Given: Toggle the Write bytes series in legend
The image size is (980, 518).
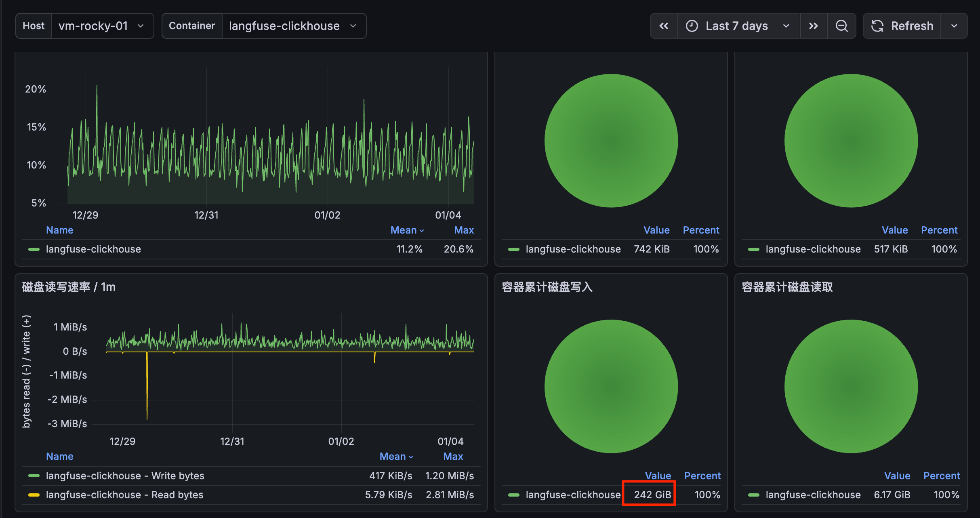Looking at the screenshot, I should pyautogui.click(x=125, y=476).
